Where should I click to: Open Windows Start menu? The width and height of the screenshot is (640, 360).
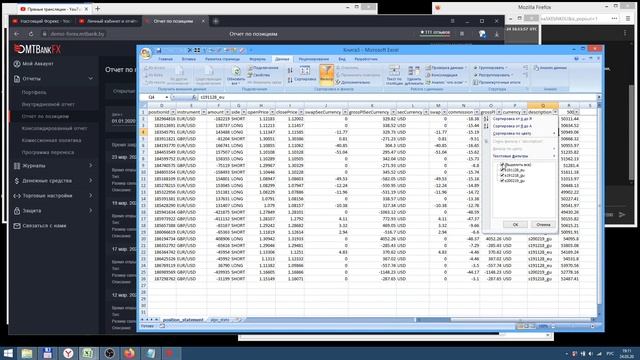pyautogui.click(x=8, y=353)
